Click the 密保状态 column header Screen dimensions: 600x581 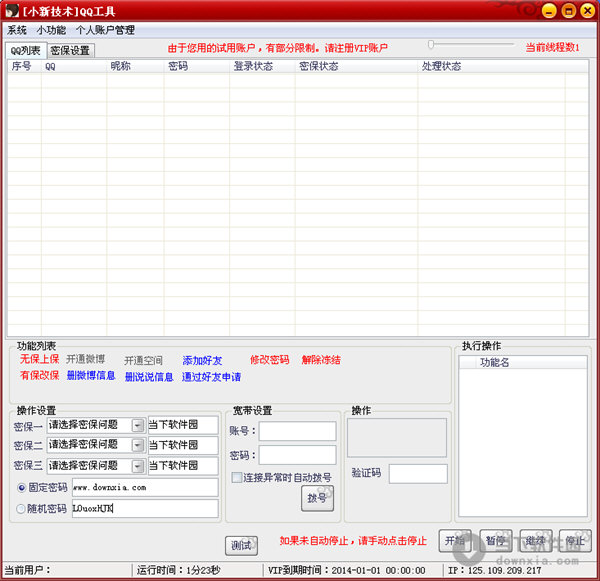[x=356, y=66]
